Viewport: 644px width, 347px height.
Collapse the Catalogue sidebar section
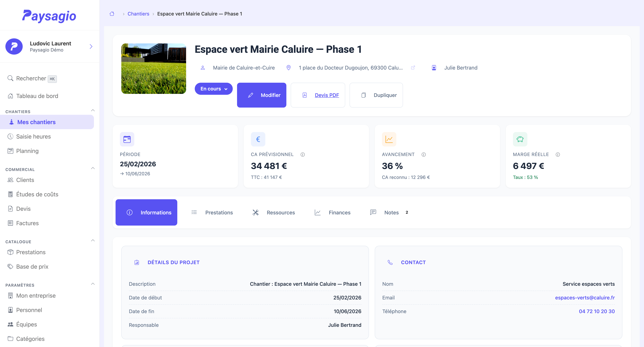pos(93,240)
